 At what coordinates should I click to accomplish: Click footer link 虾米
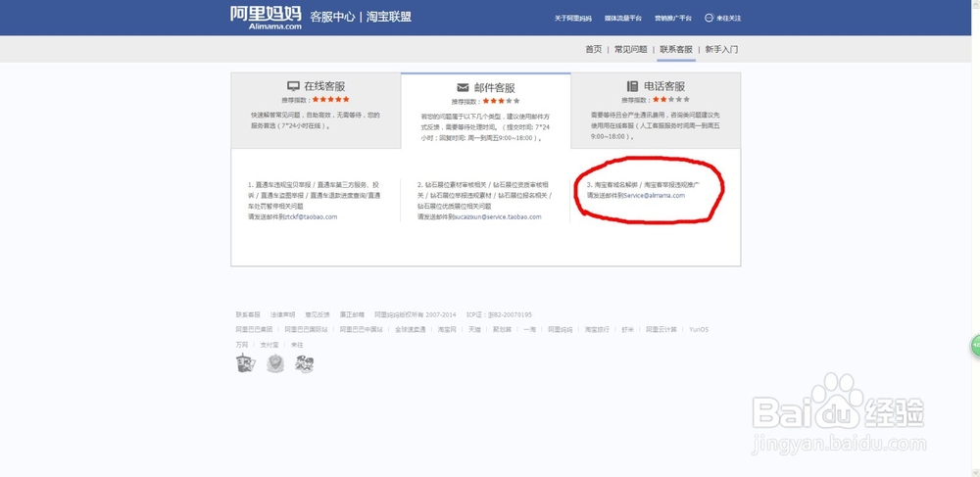pyautogui.click(x=627, y=330)
